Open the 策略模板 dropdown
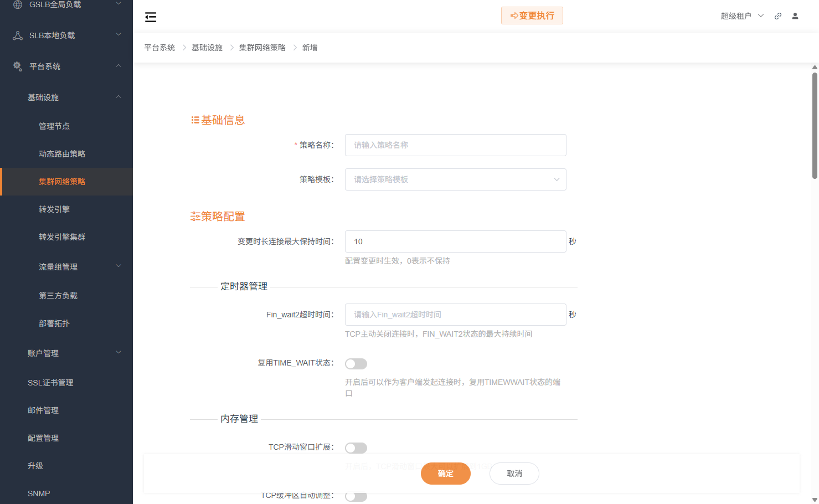Viewport: 819px width, 504px height. point(455,179)
